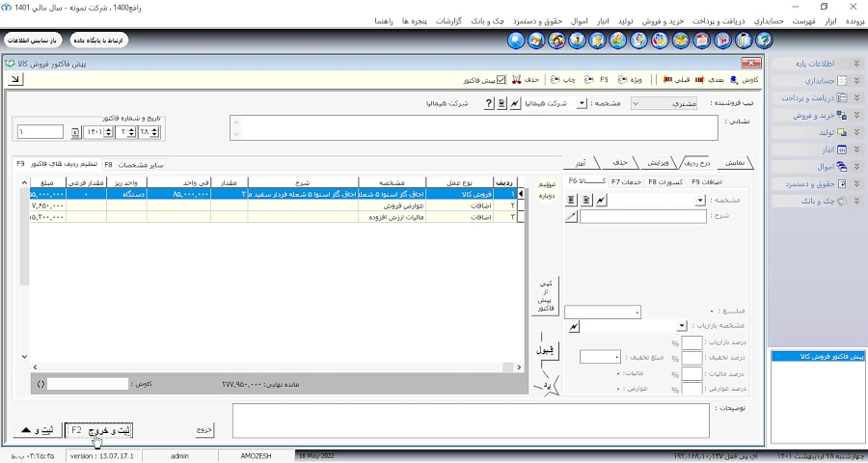Click the arrow icon at form's top-left corner
This screenshot has height=463, width=868.
point(14,80)
